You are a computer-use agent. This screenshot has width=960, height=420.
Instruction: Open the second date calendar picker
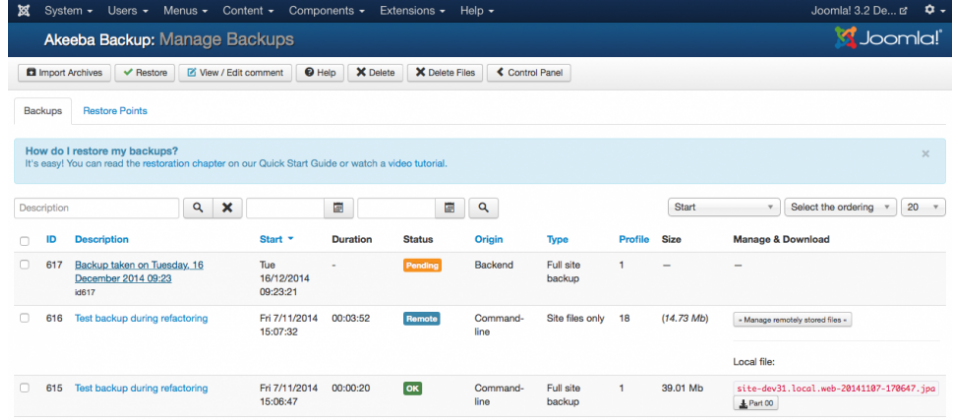(449, 208)
